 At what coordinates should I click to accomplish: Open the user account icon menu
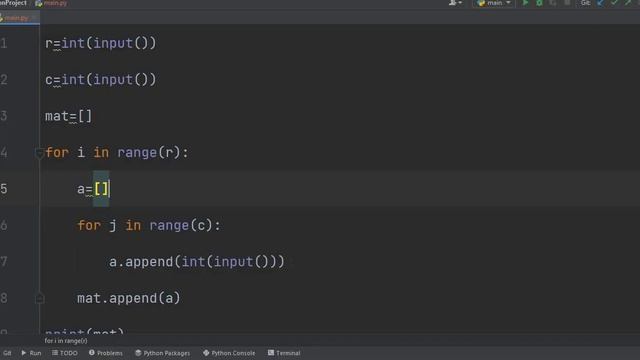point(455,3)
